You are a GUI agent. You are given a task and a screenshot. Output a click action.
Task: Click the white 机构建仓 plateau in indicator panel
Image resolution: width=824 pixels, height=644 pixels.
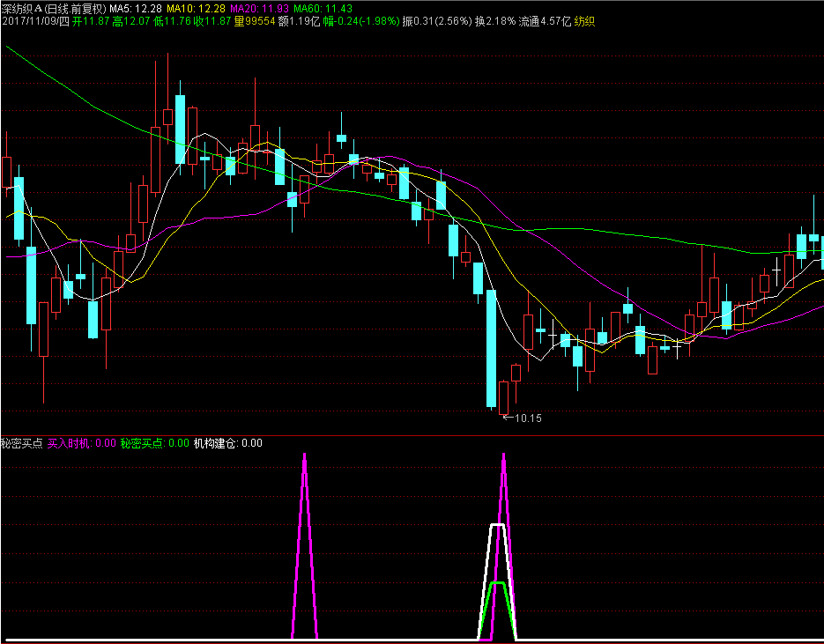(x=497, y=525)
